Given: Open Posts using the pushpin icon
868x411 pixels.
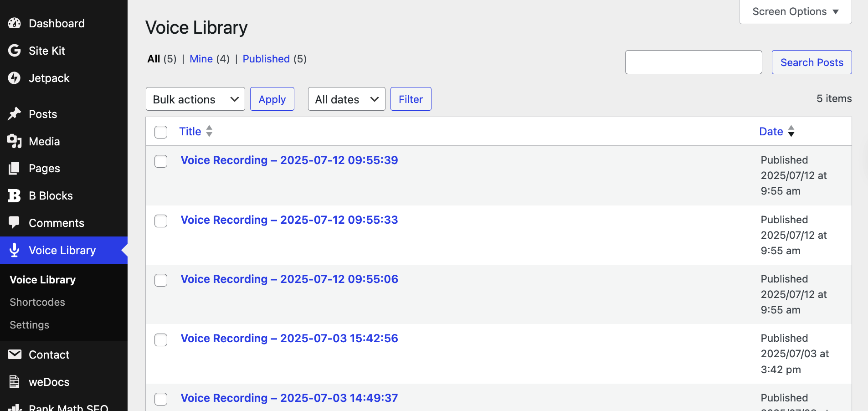Looking at the screenshot, I should [15, 113].
